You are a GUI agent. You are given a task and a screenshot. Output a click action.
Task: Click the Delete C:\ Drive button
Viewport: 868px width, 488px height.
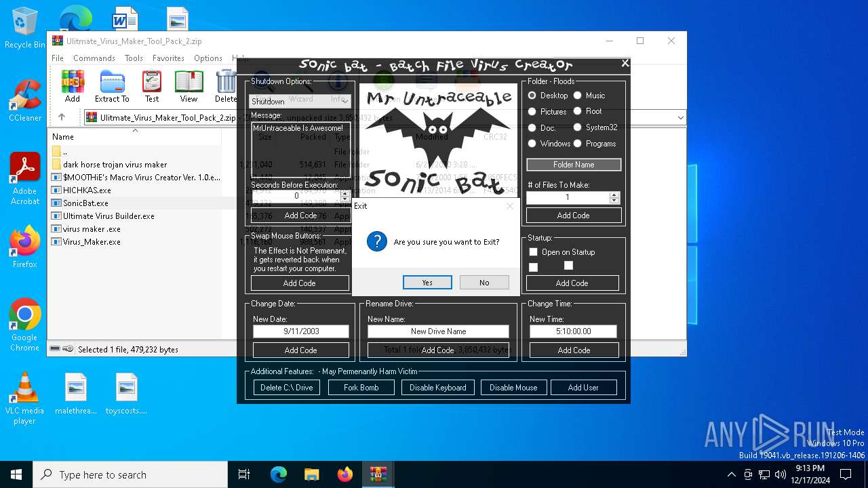tap(287, 388)
